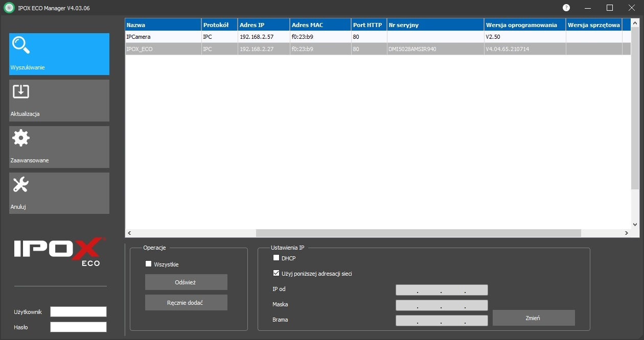Screen dimensions: 644x340
Task: Open the Zaawansowane settings panel
Action: [x=59, y=147]
